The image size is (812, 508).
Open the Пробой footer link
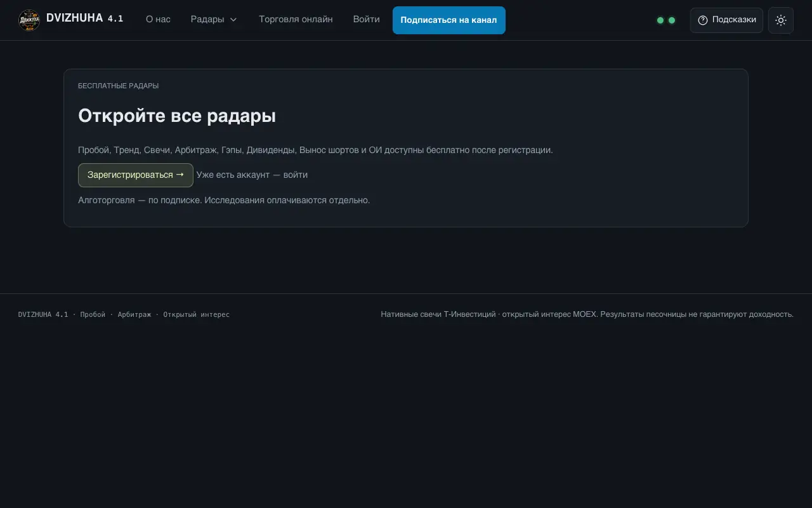[93, 314]
